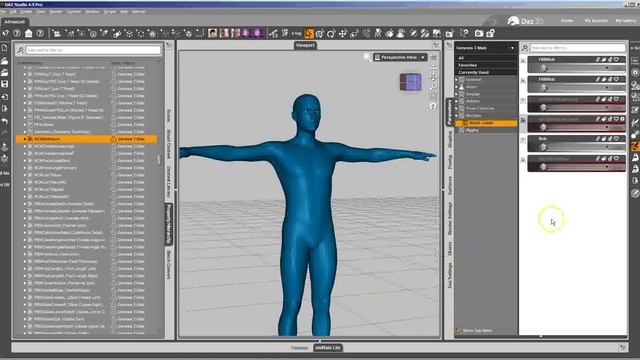This screenshot has height=360, width=640.
Task: Select the vertical Property Hierarchy tab
Action: coord(169,224)
